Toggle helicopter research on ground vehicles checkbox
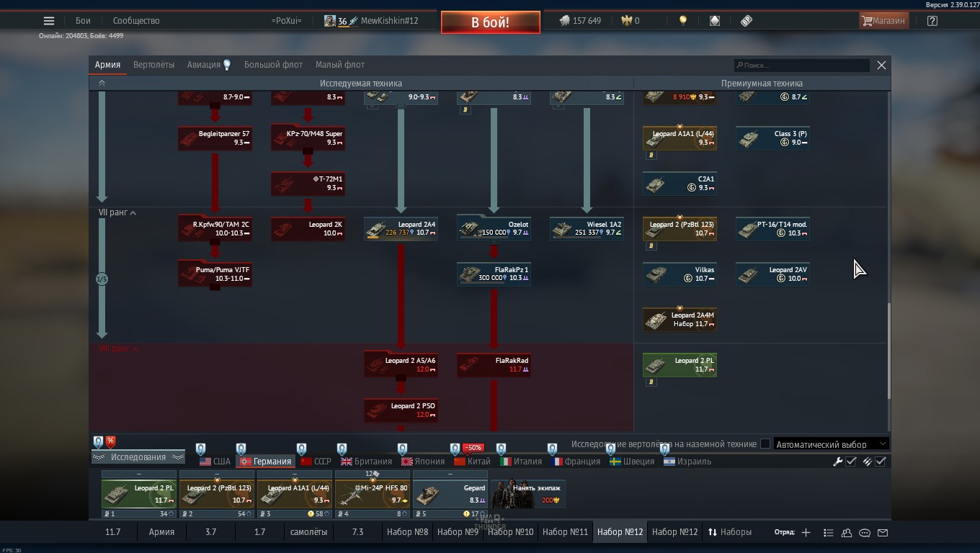 (x=765, y=444)
